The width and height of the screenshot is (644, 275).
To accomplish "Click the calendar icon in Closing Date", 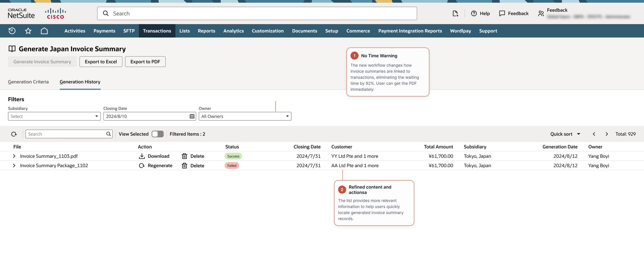I will coord(192,116).
